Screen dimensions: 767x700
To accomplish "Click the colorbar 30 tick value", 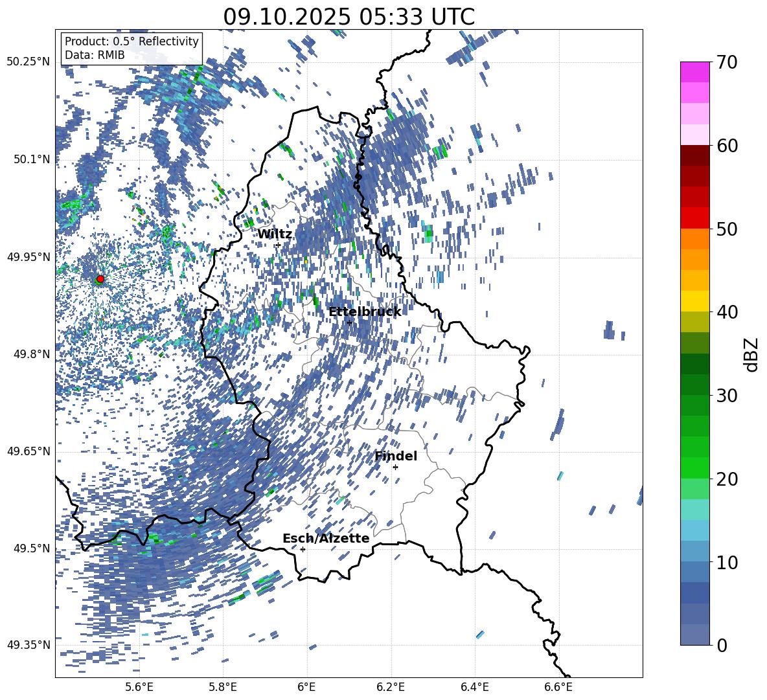I will click(x=727, y=396).
